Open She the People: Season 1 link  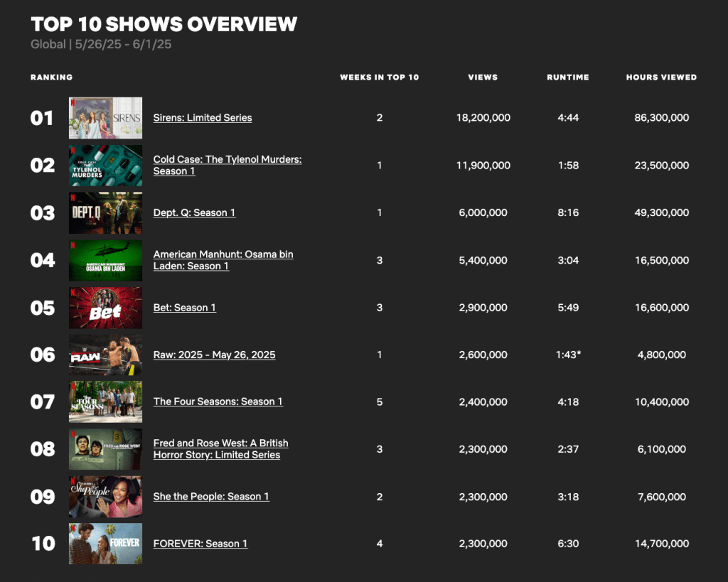coord(211,497)
